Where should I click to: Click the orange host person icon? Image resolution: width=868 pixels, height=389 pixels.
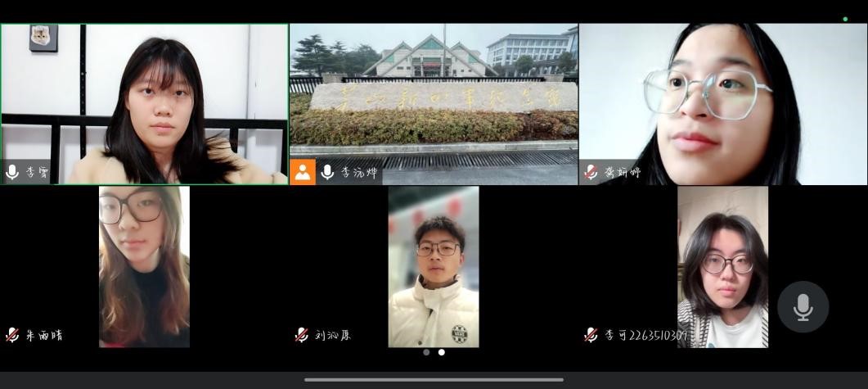pos(303,172)
